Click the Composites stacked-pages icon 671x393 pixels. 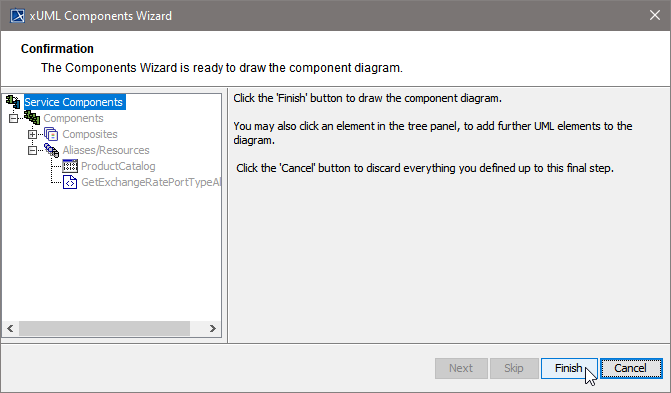click(x=51, y=134)
